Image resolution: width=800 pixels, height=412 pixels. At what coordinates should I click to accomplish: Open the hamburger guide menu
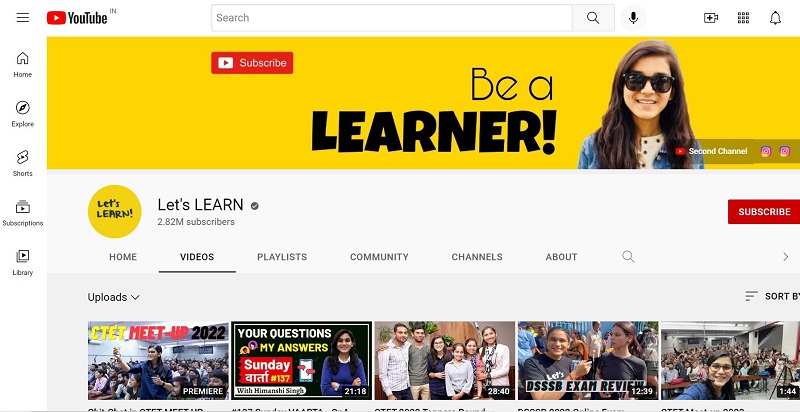click(22, 18)
